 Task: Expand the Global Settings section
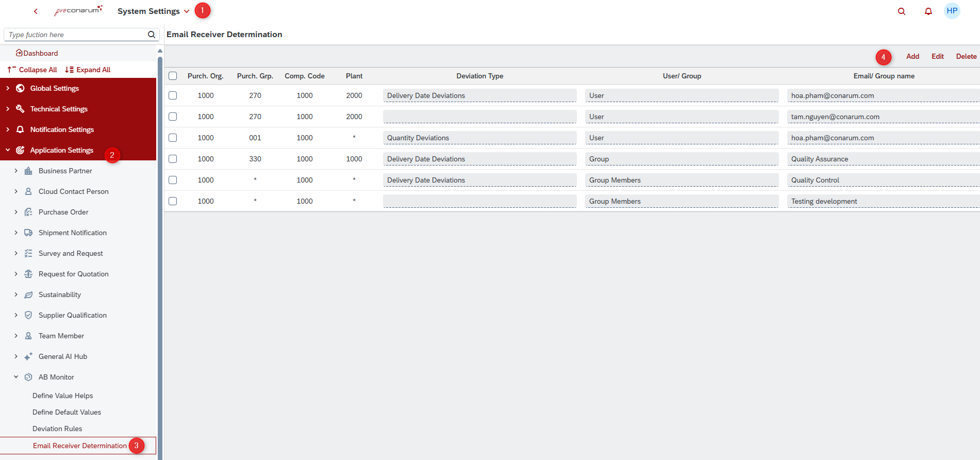8,88
